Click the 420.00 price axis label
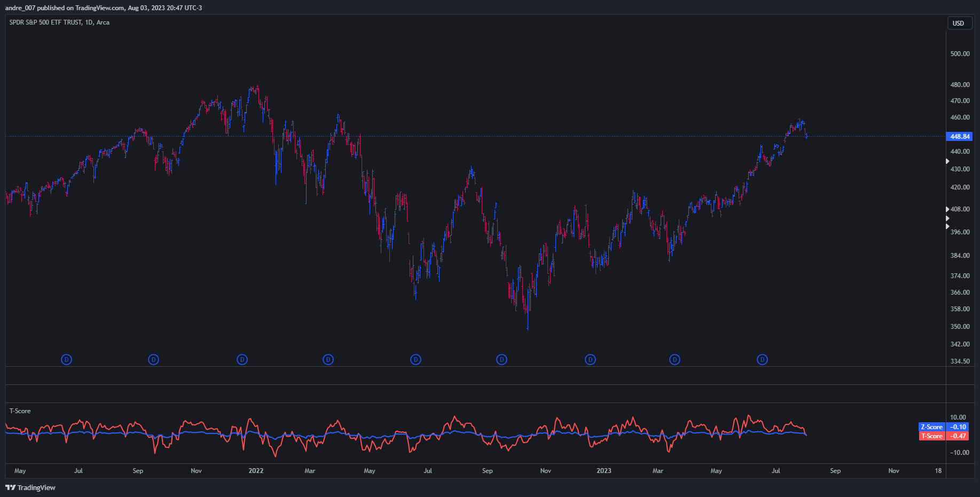Screen dimensions: 980x497 tap(960, 187)
